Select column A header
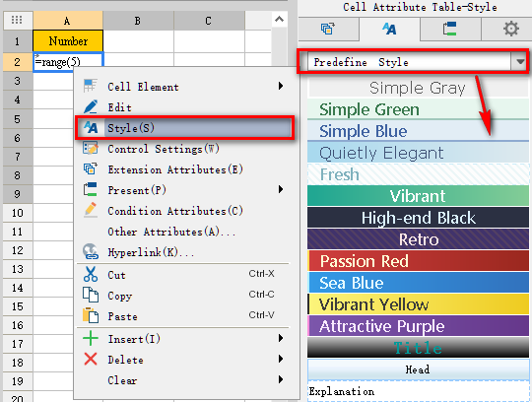 pyautogui.click(x=68, y=21)
